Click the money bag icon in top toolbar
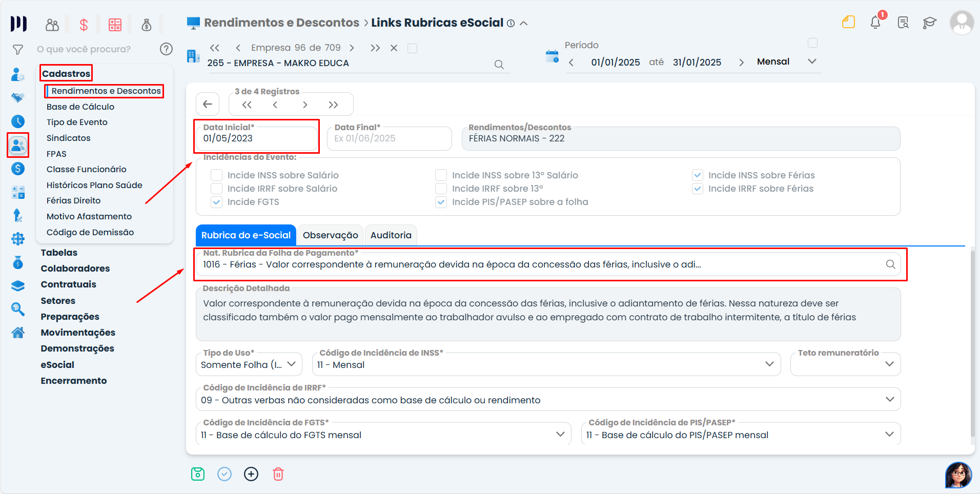The height and width of the screenshot is (494, 980). 147,25
